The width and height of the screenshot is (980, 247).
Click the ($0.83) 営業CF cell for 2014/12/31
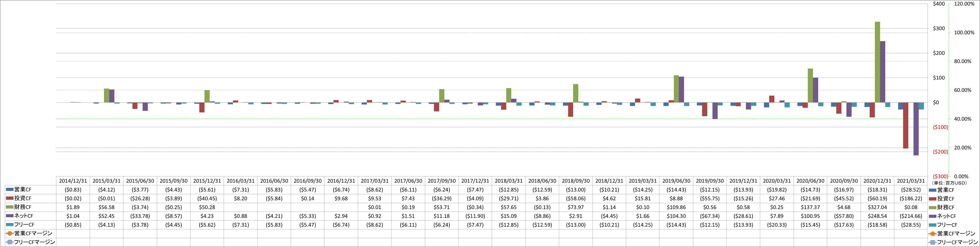click(x=73, y=190)
